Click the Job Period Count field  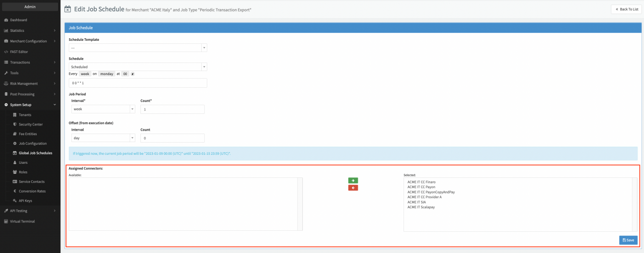(x=173, y=109)
